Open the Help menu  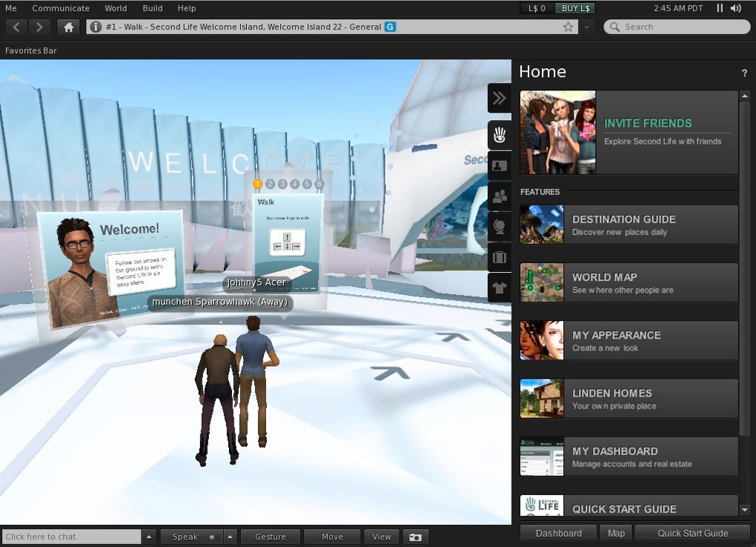click(187, 8)
